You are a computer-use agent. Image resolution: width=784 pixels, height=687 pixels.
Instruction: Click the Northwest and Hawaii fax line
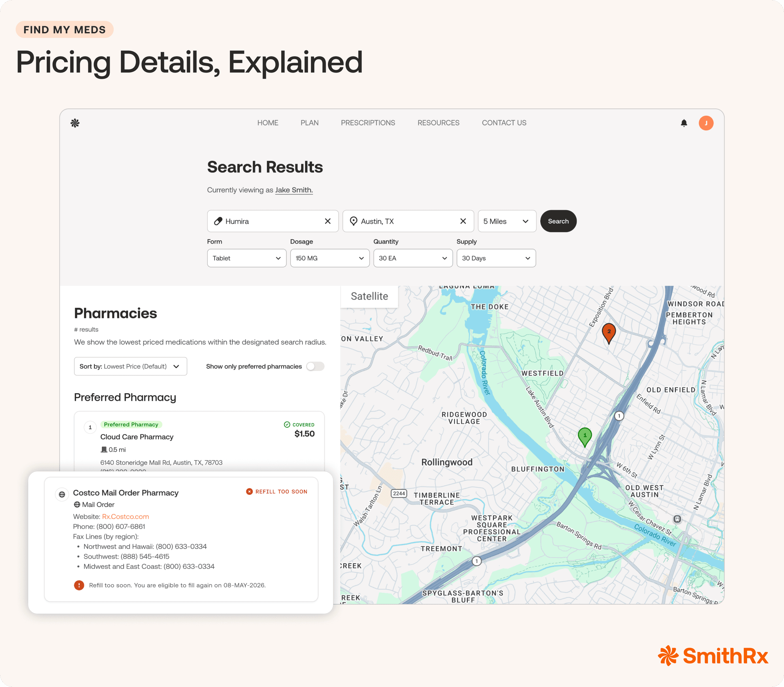tap(145, 547)
